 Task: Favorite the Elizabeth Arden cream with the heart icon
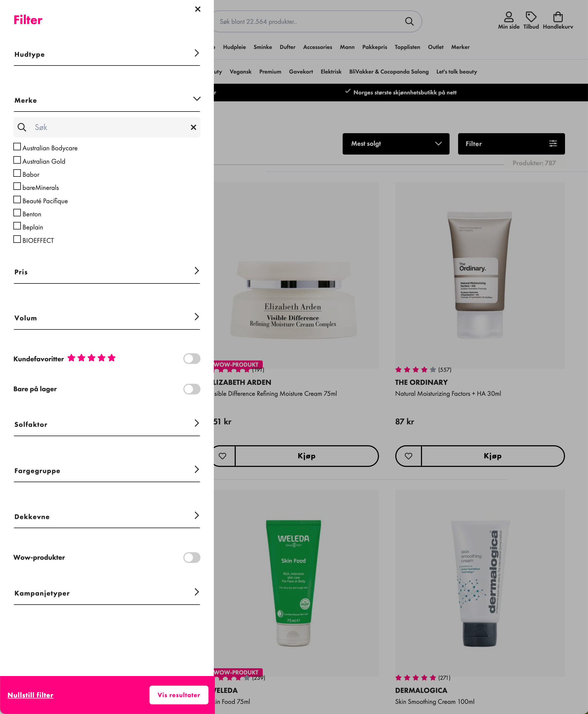[x=223, y=456]
